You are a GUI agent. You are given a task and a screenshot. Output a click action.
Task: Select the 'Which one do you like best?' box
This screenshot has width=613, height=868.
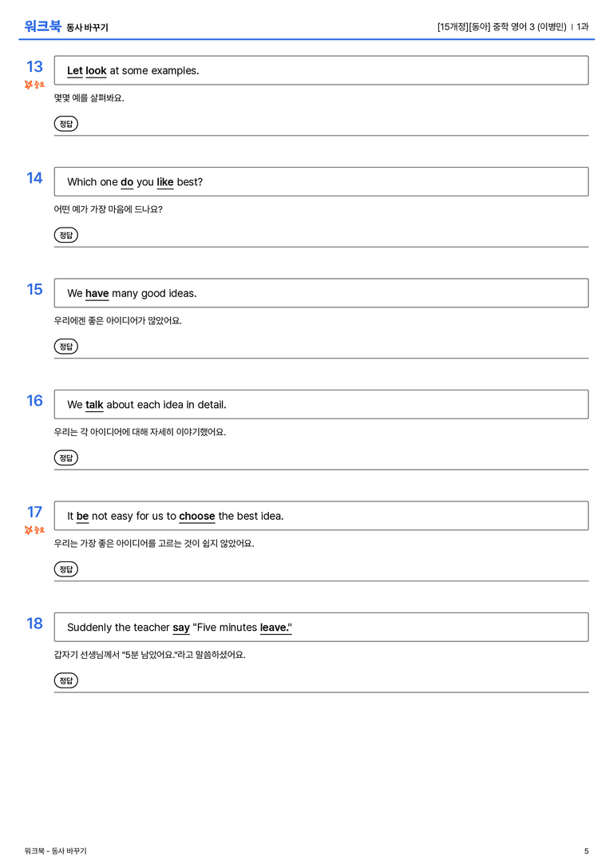point(321,181)
